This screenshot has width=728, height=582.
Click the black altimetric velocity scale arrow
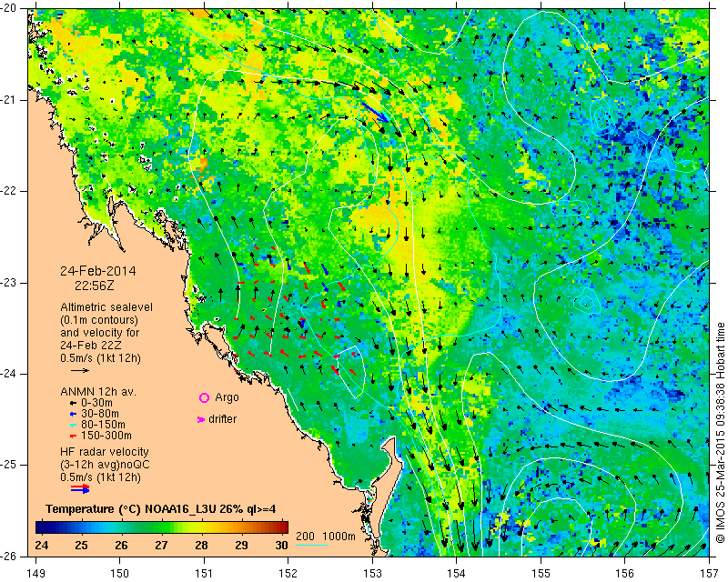pyautogui.click(x=80, y=370)
